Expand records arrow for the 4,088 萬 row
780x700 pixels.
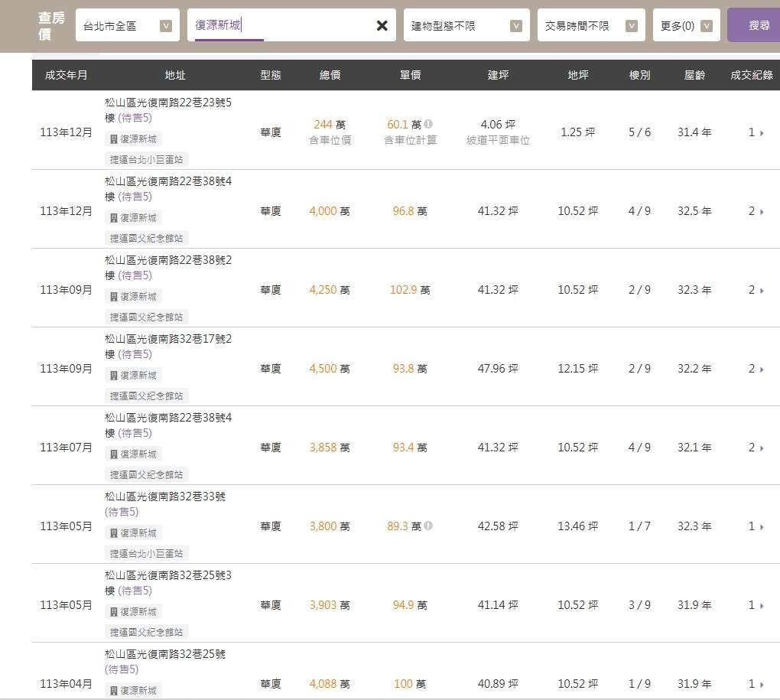tap(762, 684)
